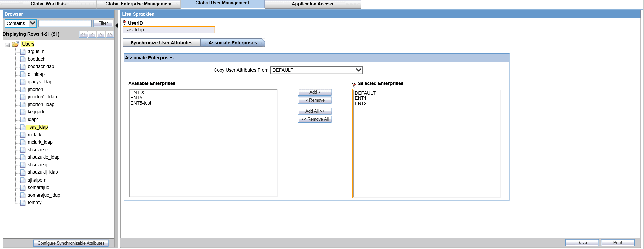Open the Application Access tab
Viewport: 644px width, 249px height.
[313, 4]
